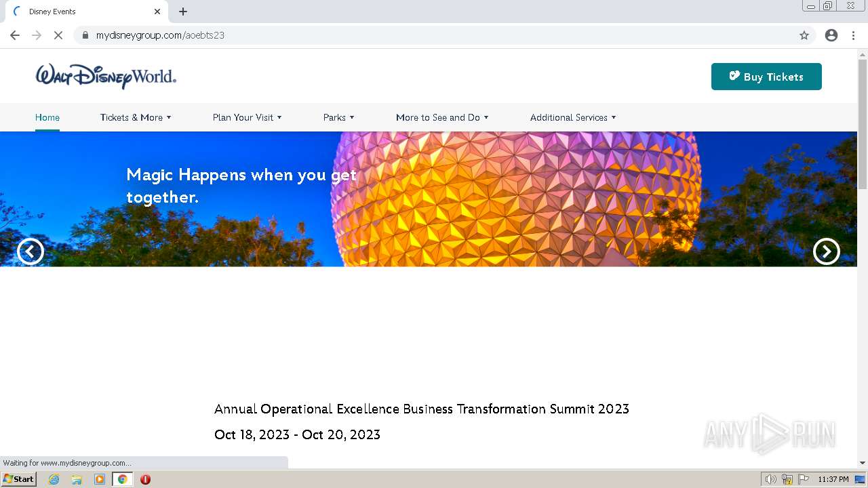Stop loading the page
The image size is (868, 488).
click(58, 35)
